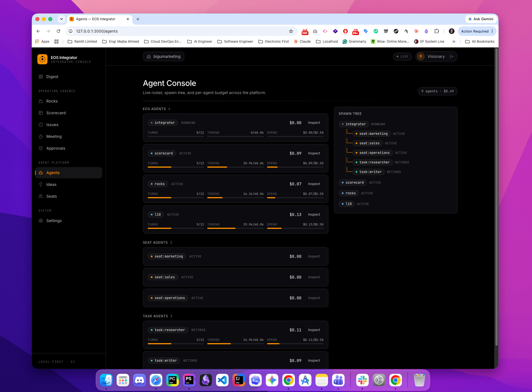
Task: Inspect the task:writer agent
Action: [x=314, y=361]
